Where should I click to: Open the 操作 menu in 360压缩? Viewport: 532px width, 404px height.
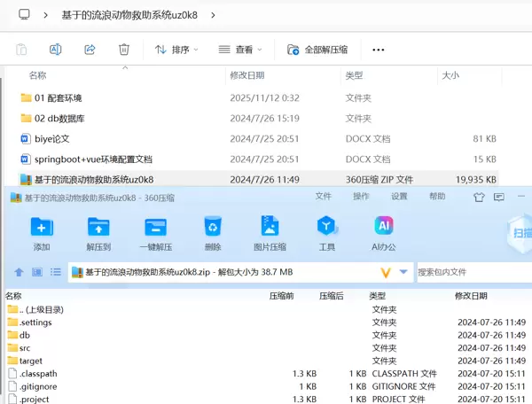point(361,197)
